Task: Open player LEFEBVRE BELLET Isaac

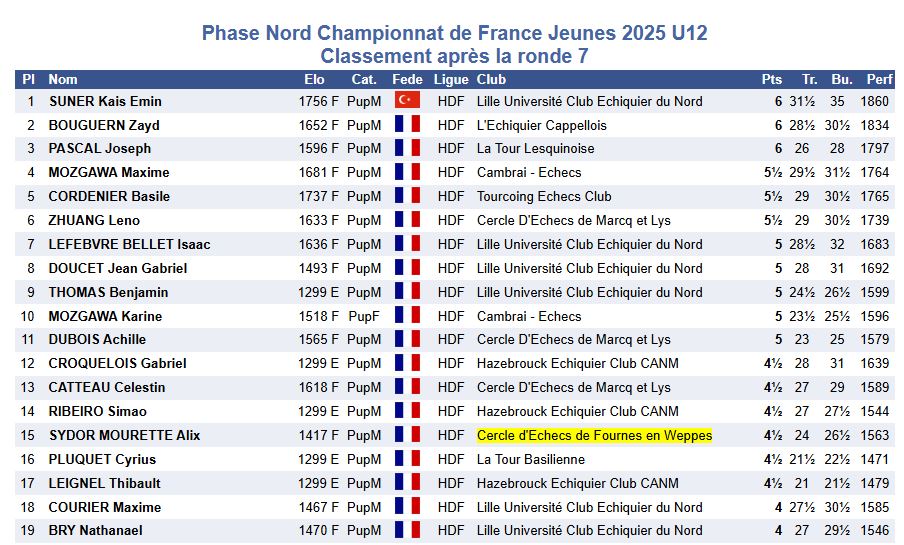Action: (129, 244)
